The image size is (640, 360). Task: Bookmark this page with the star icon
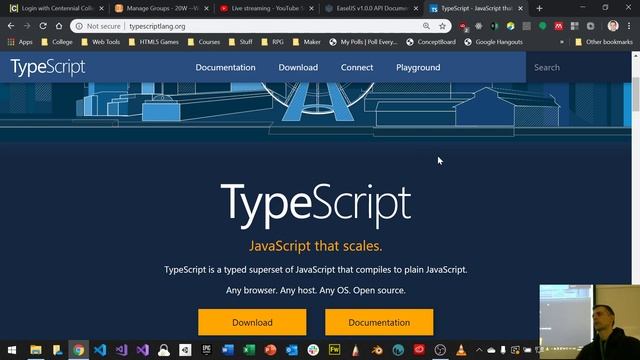tap(442, 26)
